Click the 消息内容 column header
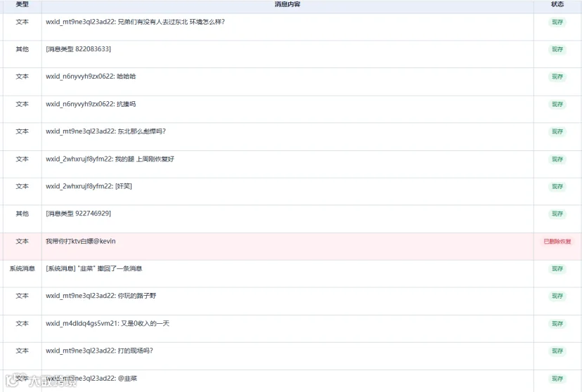The width and height of the screenshot is (582, 392). [x=287, y=4]
